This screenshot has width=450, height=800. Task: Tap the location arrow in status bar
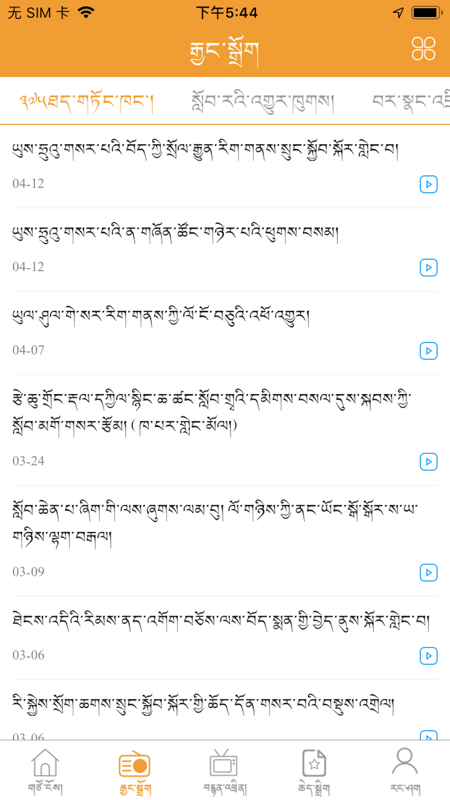(398, 13)
